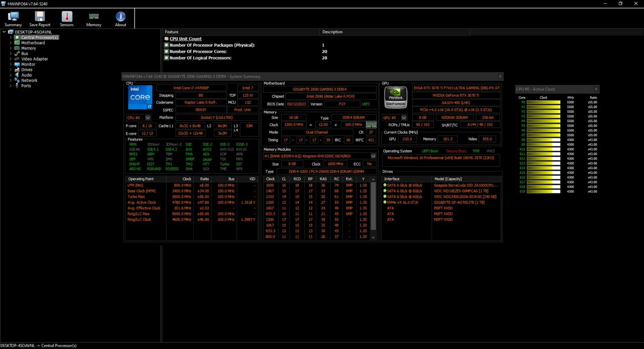Viewport: 644px width, 349px height.
Task: Expand the Motherboard tree node
Action: pyautogui.click(x=11, y=43)
